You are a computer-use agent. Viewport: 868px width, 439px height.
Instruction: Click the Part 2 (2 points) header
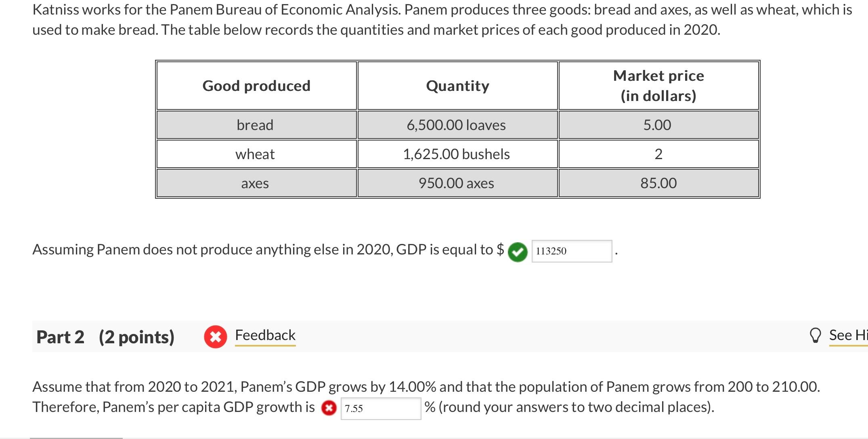(105, 337)
